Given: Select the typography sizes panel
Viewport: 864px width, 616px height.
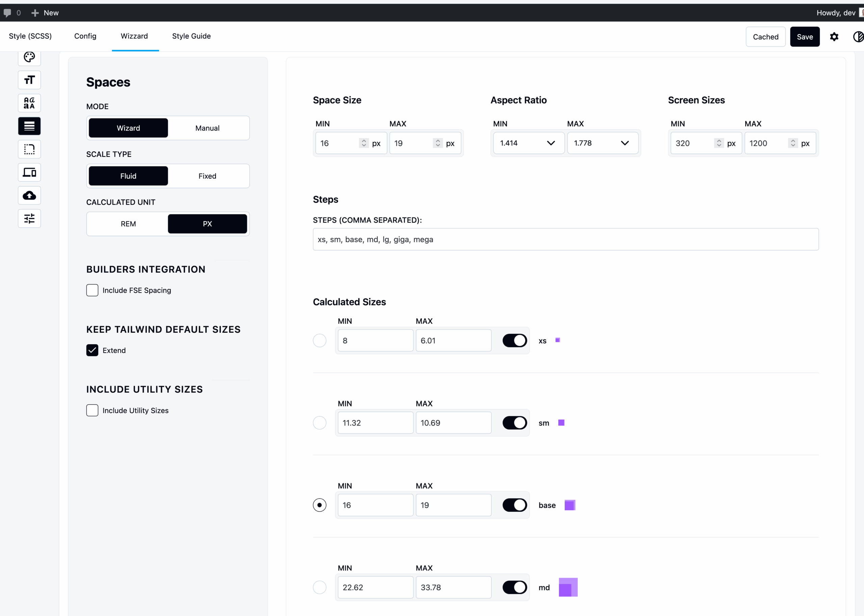Looking at the screenshot, I should click(29, 80).
